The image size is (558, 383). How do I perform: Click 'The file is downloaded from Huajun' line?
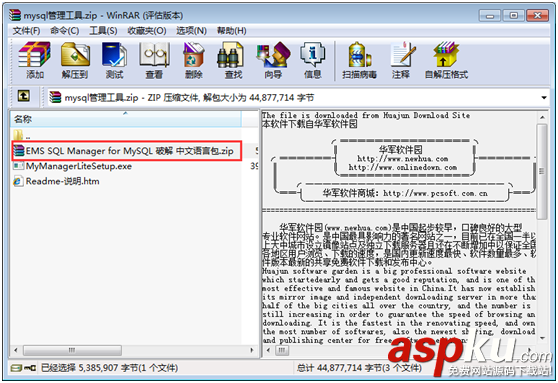366,115
